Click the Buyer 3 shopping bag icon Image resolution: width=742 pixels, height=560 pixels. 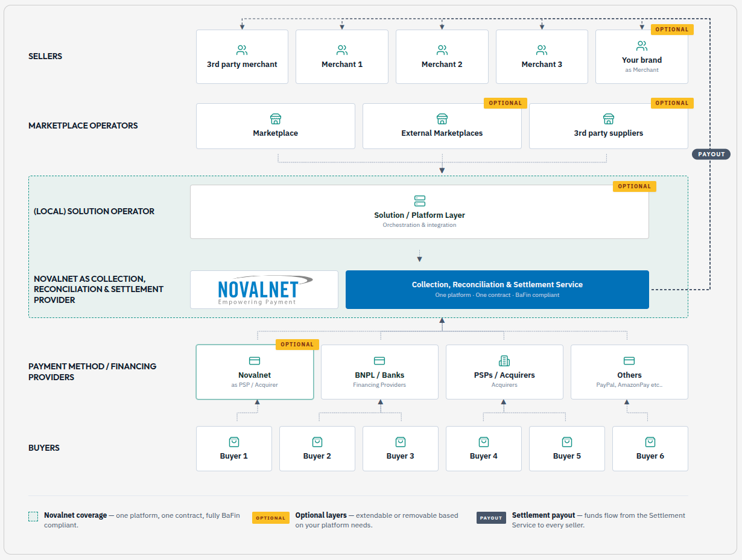coord(401,442)
